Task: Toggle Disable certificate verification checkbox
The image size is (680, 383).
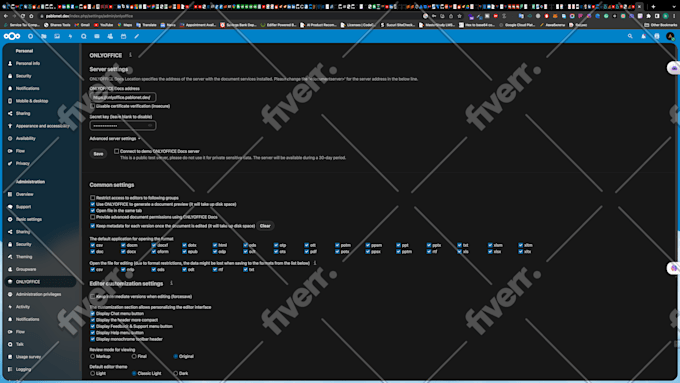Action: click(92, 106)
